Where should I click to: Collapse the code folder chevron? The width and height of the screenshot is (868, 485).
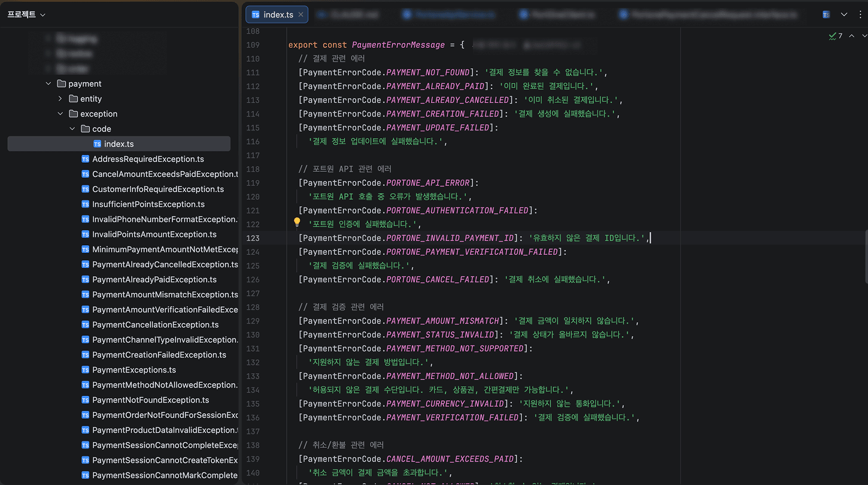72,129
